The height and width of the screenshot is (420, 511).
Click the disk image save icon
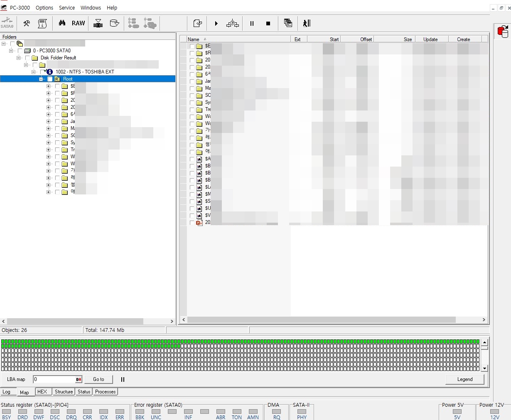[x=114, y=23]
